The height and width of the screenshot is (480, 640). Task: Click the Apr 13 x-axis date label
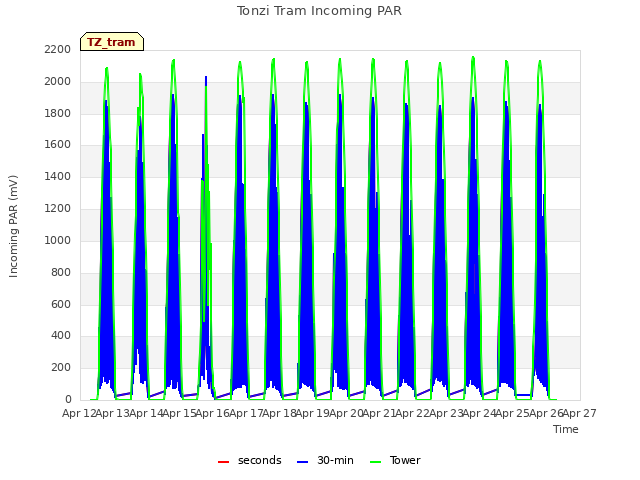112,413
